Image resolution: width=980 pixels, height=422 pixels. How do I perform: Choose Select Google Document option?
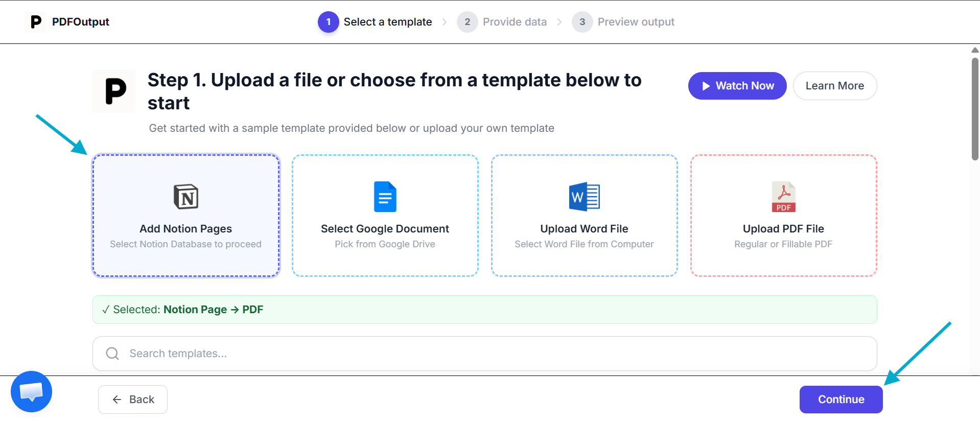[385, 216]
